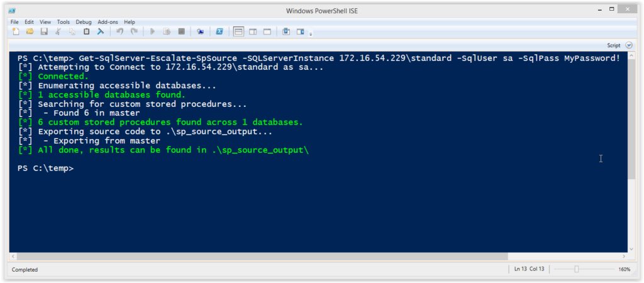Show the Command window icon
Screen dimensions: 644x283
pos(286,31)
